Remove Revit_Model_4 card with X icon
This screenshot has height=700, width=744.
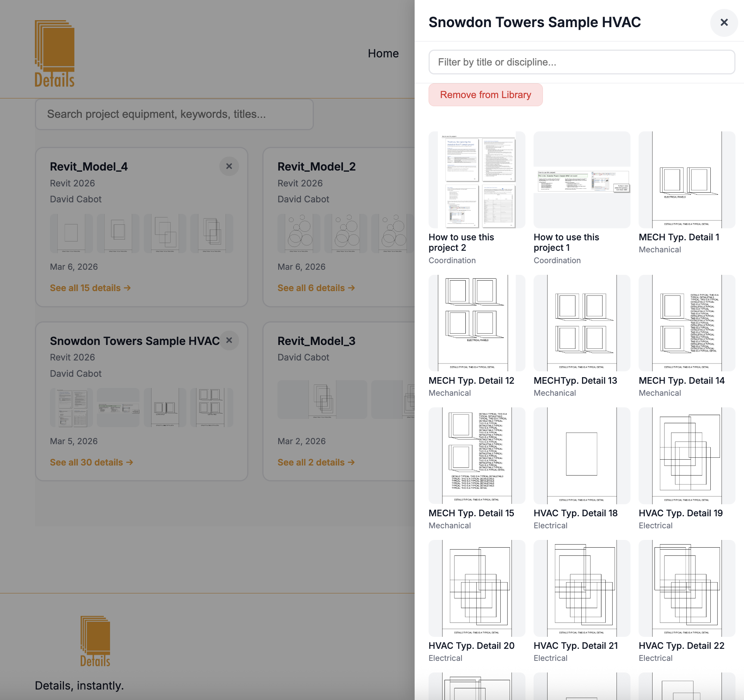coord(229,166)
